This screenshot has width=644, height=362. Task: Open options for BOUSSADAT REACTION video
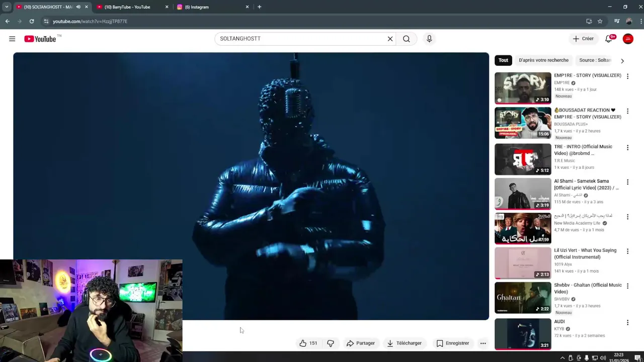(x=627, y=111)
